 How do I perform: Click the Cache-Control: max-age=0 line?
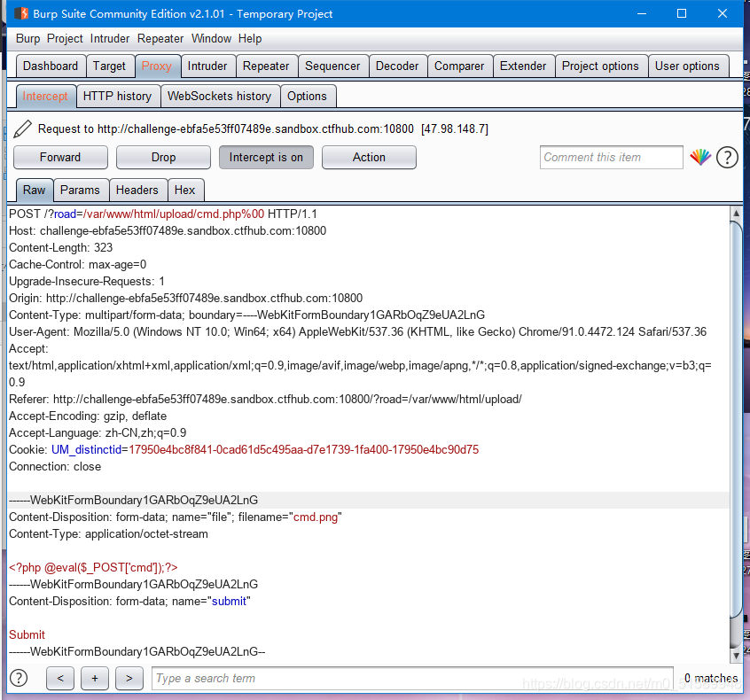77,264
